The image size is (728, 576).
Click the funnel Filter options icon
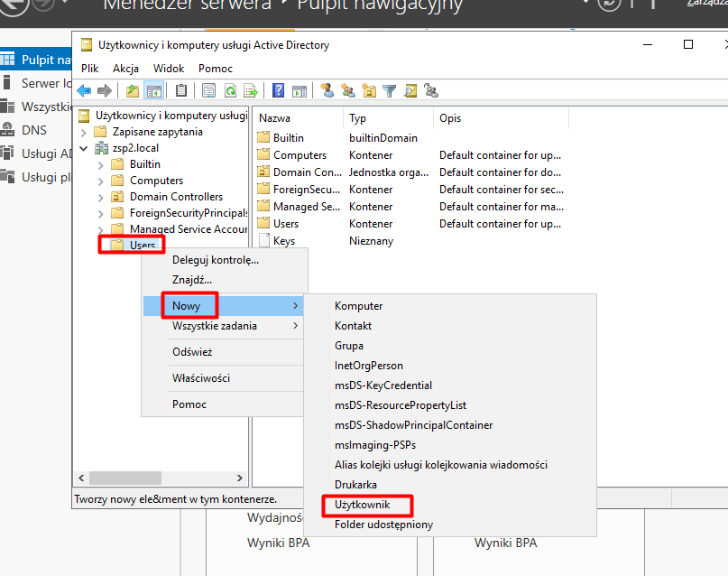390,90
